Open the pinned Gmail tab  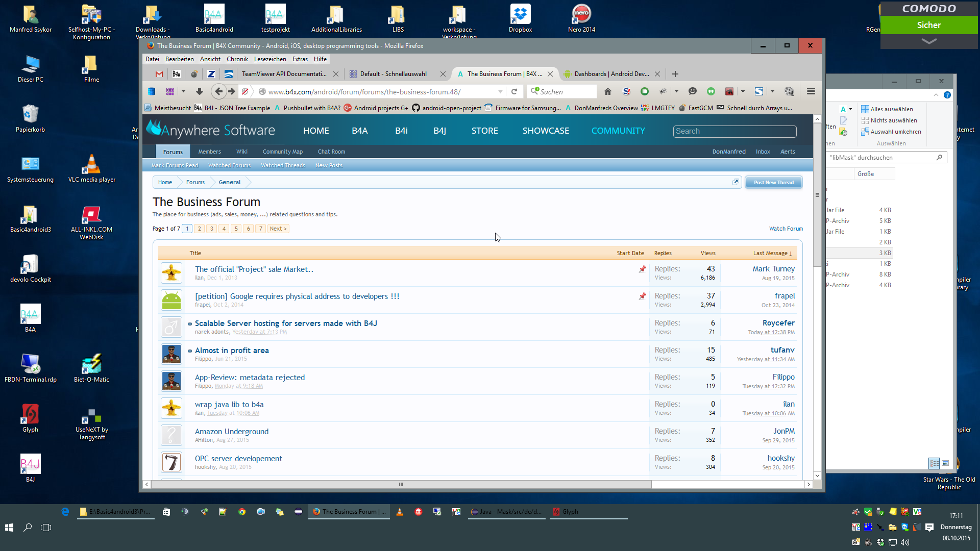159,74
